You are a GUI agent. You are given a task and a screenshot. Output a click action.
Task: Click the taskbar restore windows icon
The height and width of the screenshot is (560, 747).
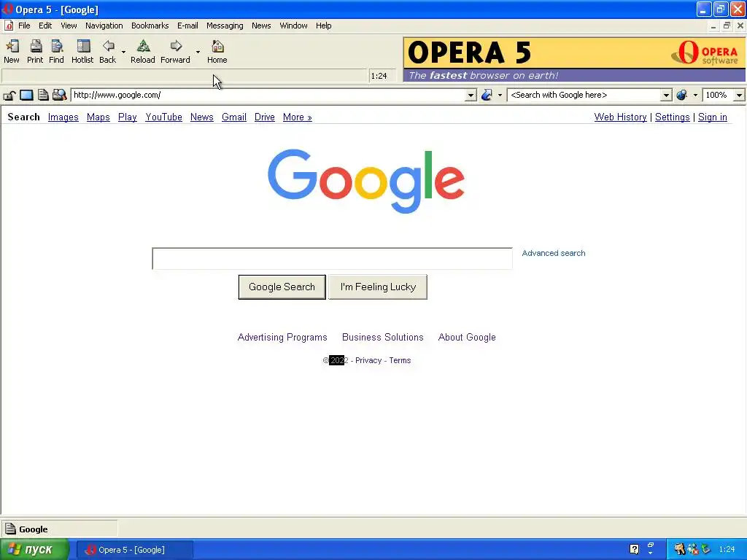click(x=650, y=545)
